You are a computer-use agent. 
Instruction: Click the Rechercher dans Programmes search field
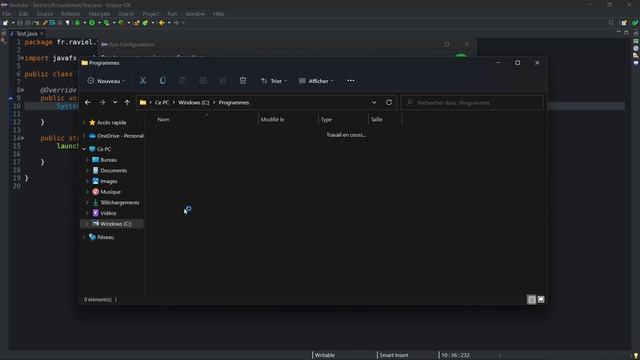[x=472, y=102]
